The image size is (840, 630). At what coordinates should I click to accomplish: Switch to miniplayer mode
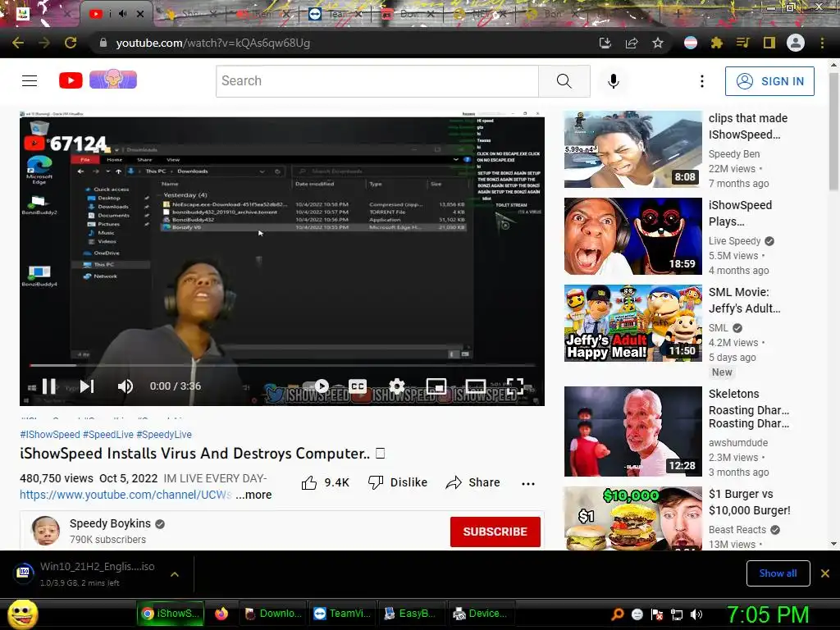coord(436,386)
